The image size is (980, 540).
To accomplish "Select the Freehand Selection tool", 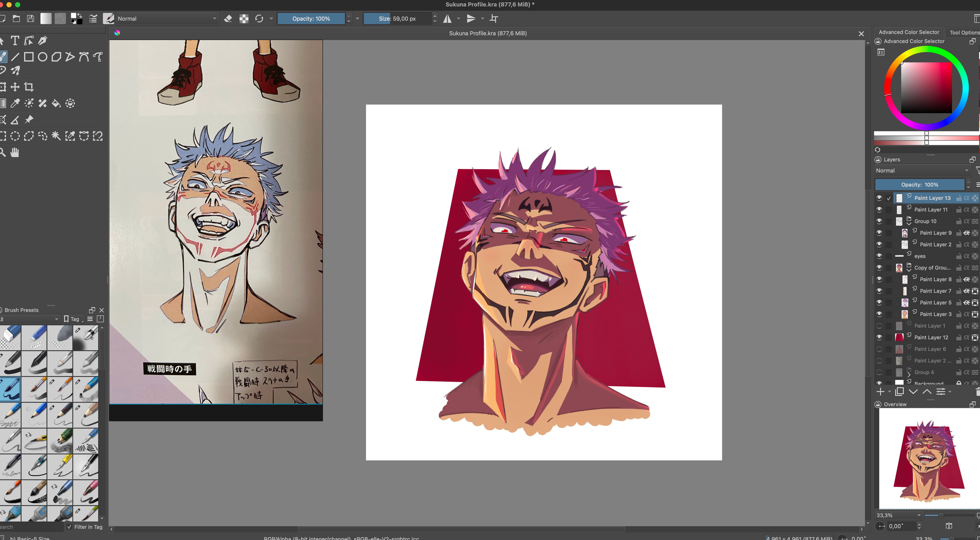I will point(43,136).
